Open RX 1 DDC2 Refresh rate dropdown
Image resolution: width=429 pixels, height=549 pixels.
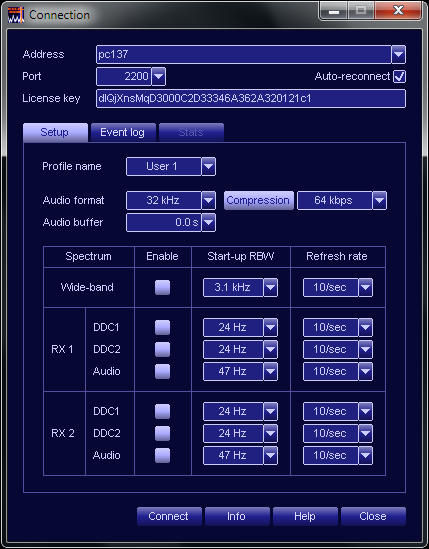click(365, 349)
